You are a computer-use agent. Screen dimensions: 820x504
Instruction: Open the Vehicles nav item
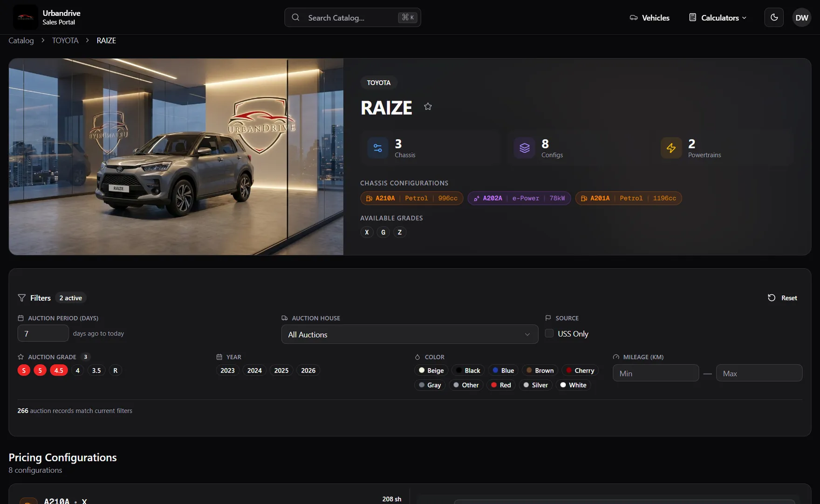click(x=649, y=18)
